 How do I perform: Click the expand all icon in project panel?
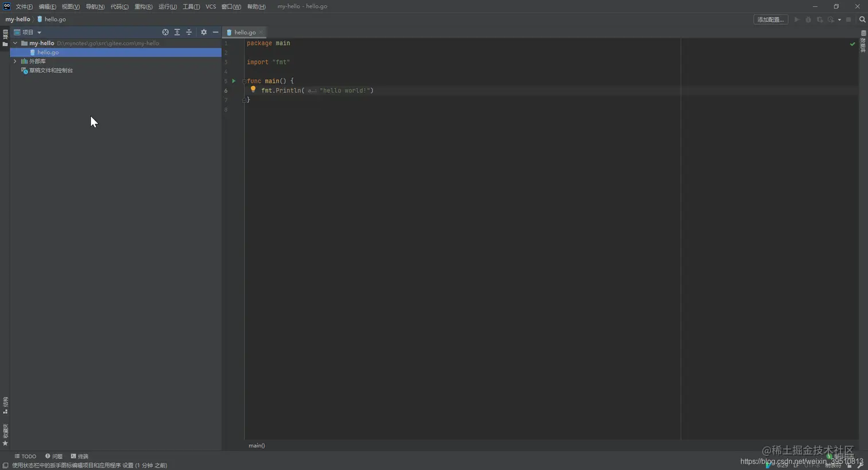177,32
